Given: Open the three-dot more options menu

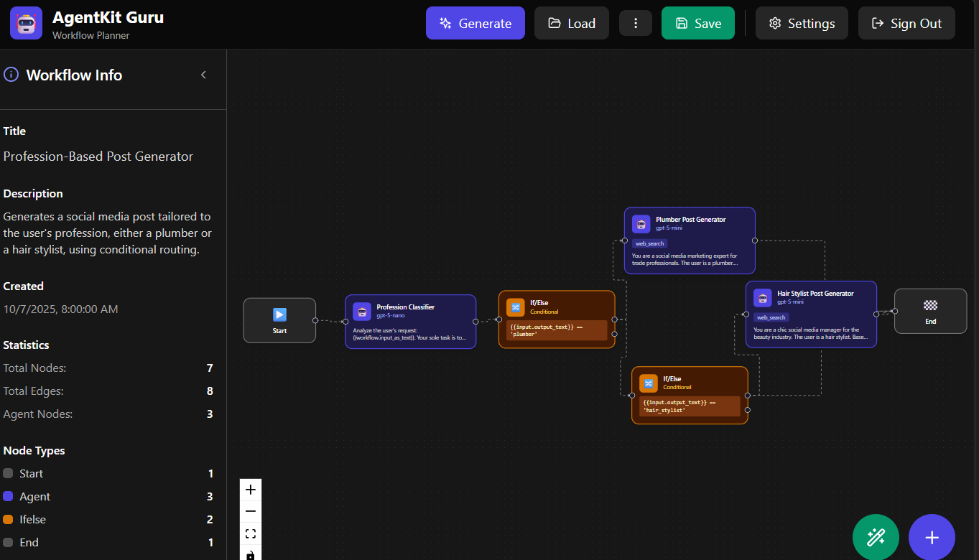Looking at the screenshot, I should [x=636, y=24].
